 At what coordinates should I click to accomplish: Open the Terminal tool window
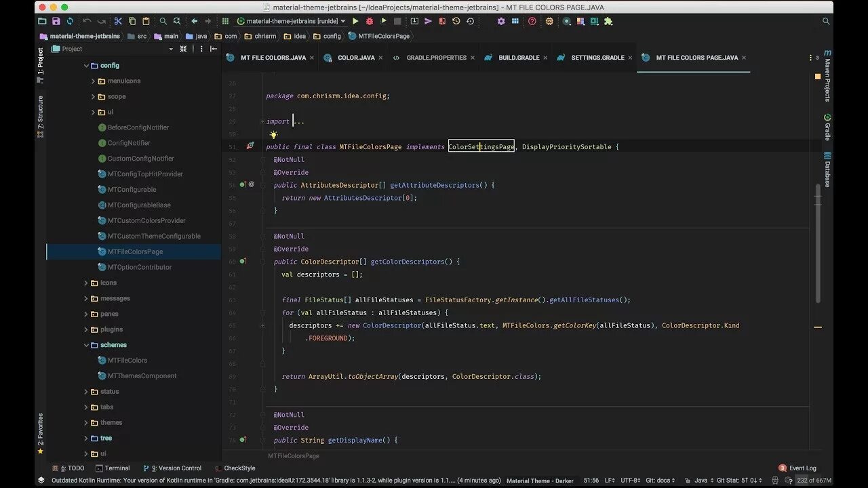[x=113, y=468]
